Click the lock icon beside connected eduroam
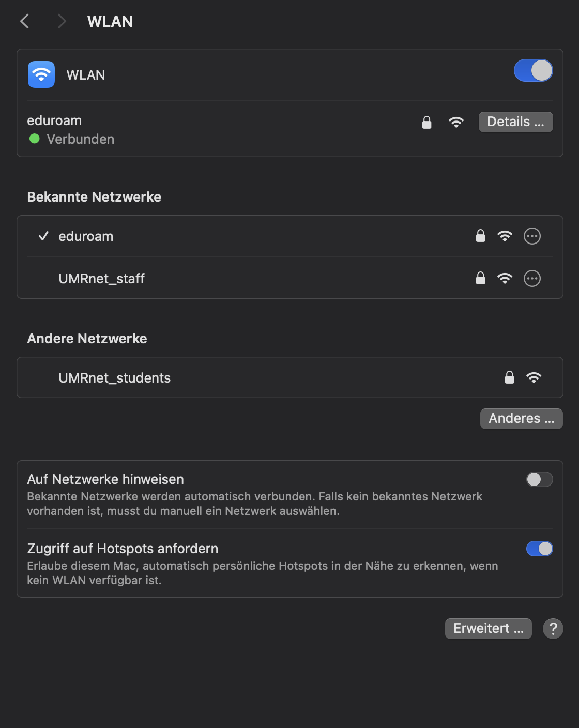579x728 pixels. [x=426, y=122]
